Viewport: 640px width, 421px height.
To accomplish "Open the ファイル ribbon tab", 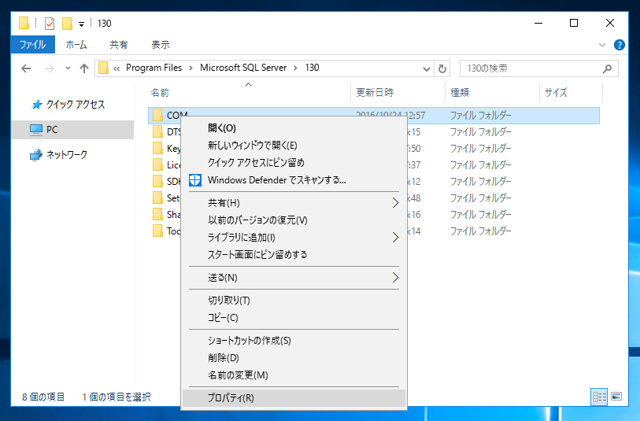I will pyautogui.click(x=33, y=45).
